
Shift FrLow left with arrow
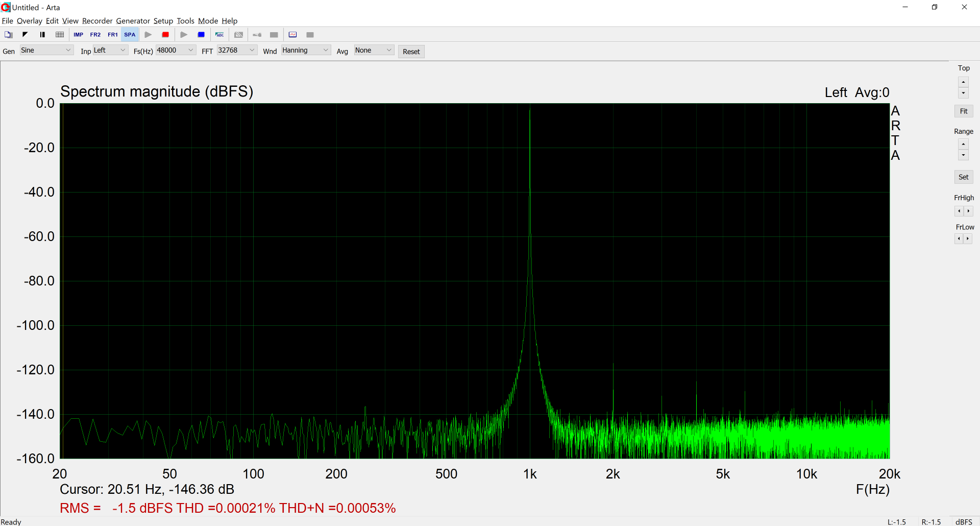[959, 238]
